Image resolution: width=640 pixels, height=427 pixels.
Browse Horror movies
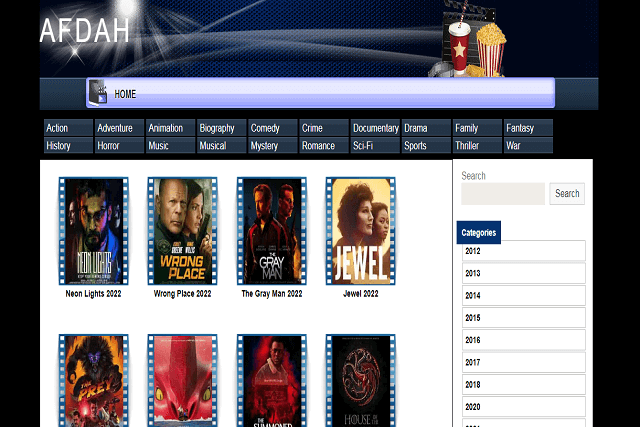(x=119, y=145)
